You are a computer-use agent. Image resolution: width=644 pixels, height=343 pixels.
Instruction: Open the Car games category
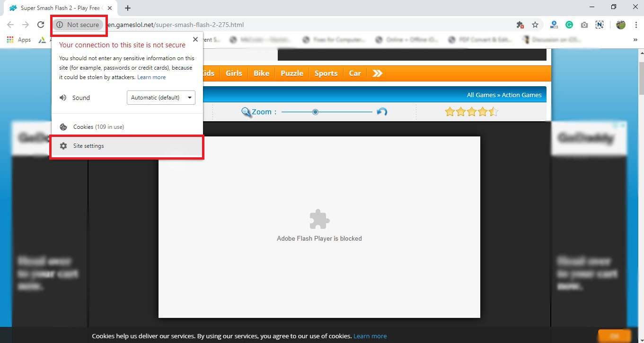[355, 73]
